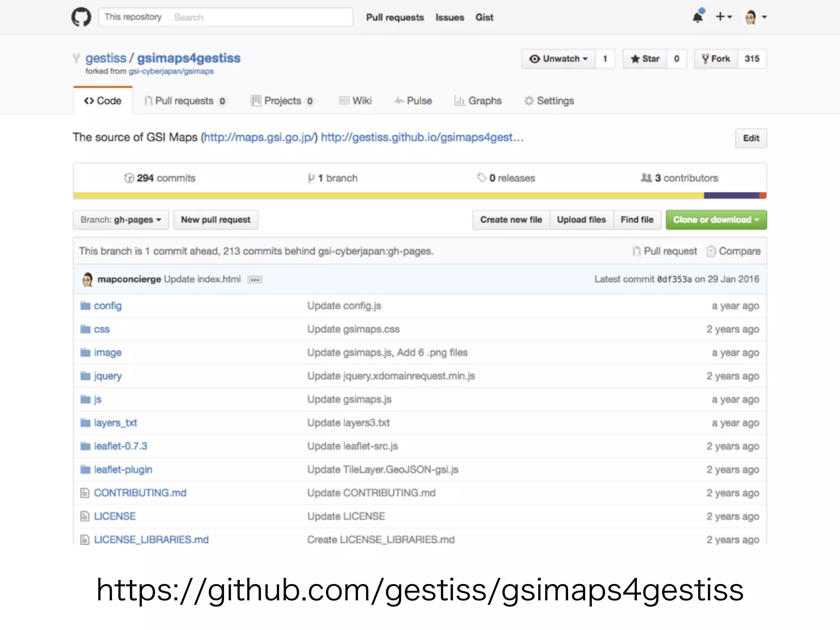Viewport: 840px width, 630px height.
Task: Star this repository
Action: (x=645, y=59)
